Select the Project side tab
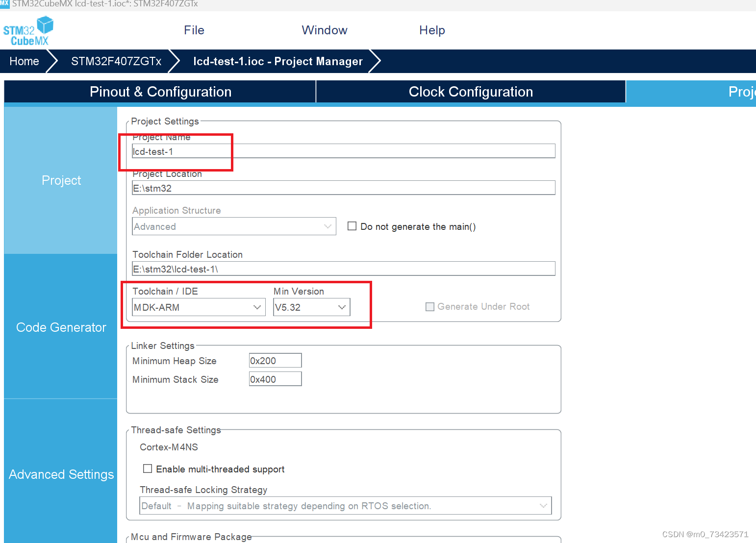The image size is (756, 543). click(x=61, y=180)
